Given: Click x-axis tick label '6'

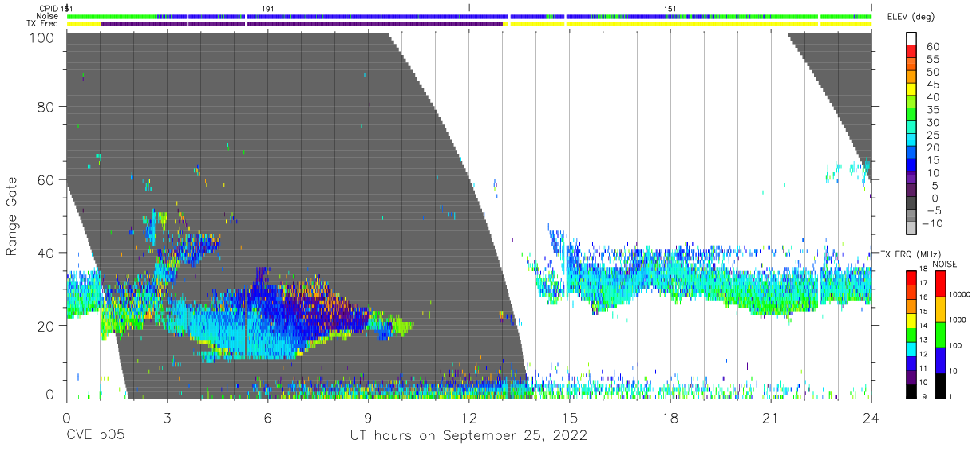Looking at the screenshot, I should [x=267, y=417].
